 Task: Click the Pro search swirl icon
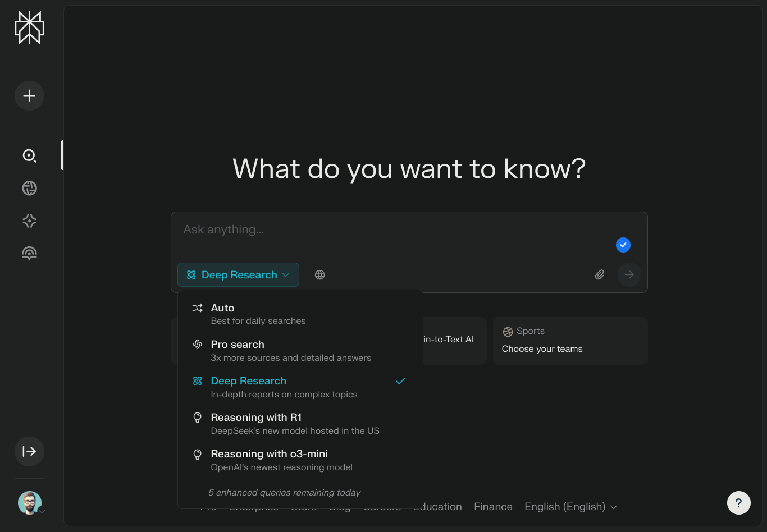pos(197,344)
